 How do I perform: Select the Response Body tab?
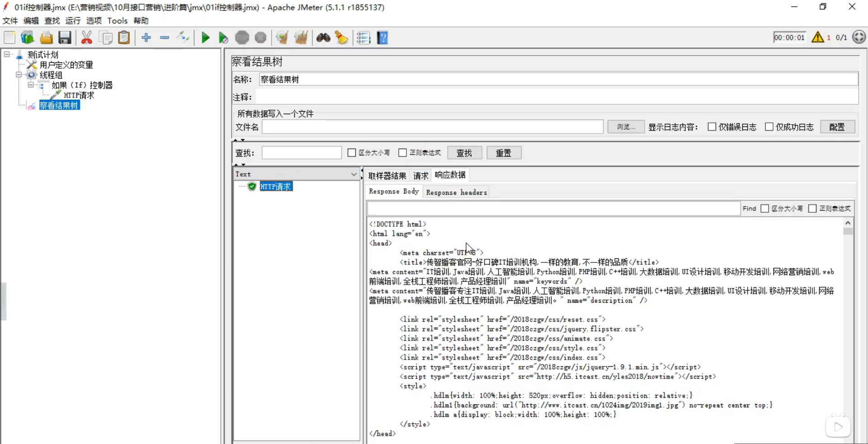394,192
